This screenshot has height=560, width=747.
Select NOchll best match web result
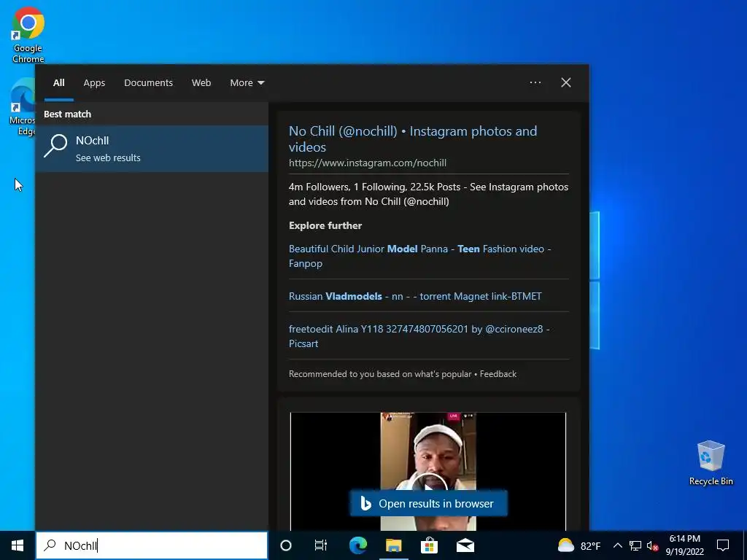(x=152, y=149)
